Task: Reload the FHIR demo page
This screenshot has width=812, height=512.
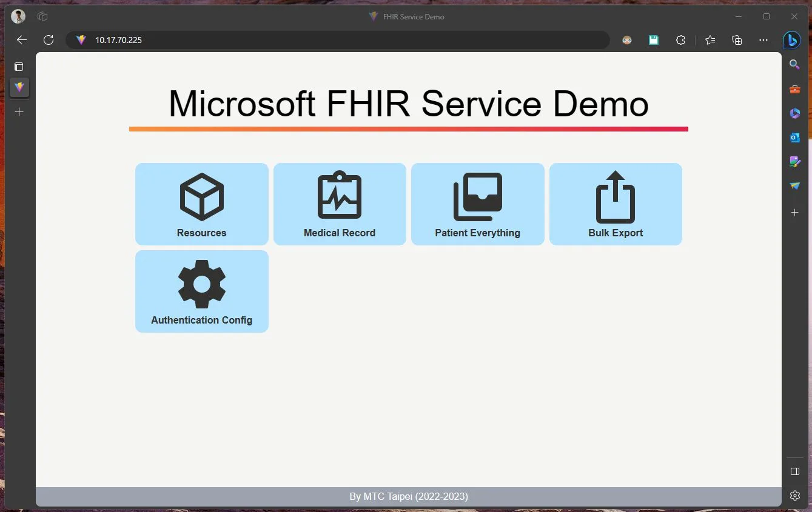Action: coord(49,40)
